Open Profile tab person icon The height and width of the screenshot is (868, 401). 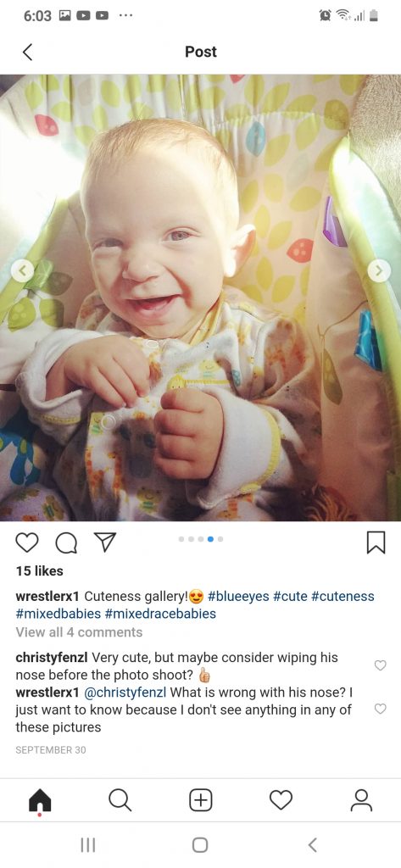362,800
